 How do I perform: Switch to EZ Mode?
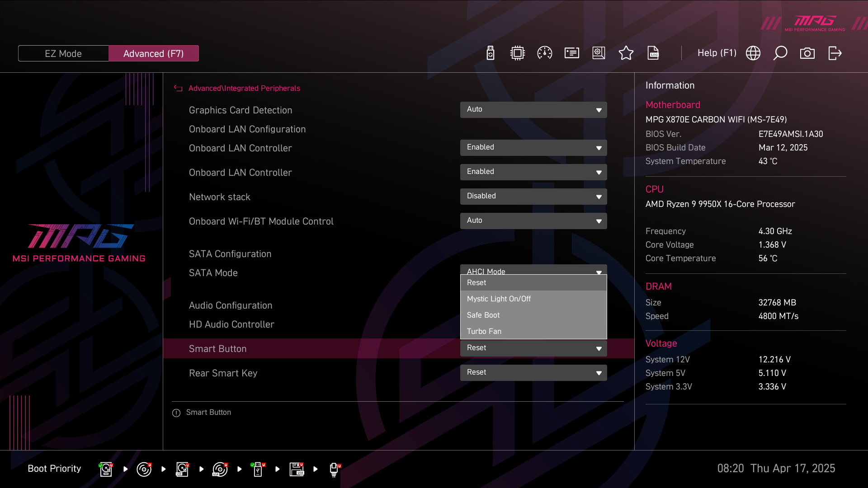click(63, 53)
